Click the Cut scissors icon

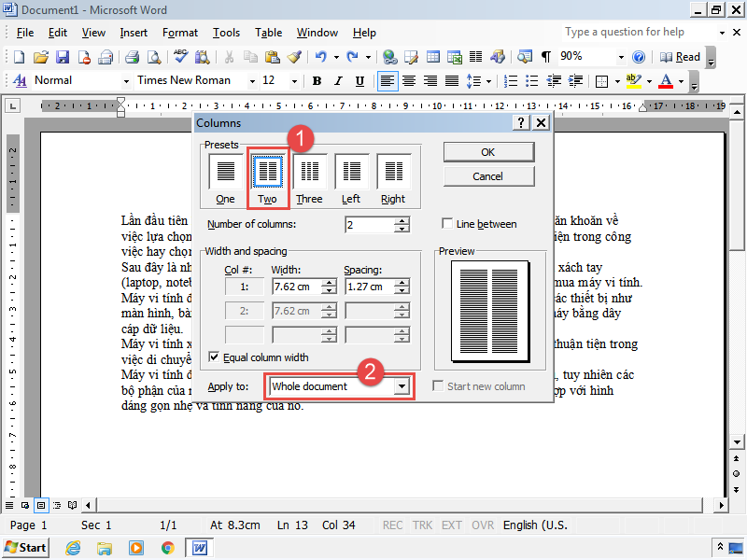[229, 57]
